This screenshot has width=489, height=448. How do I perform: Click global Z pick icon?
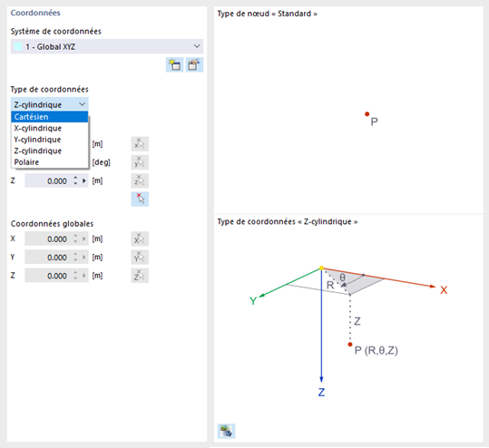[x=140, y=276]
